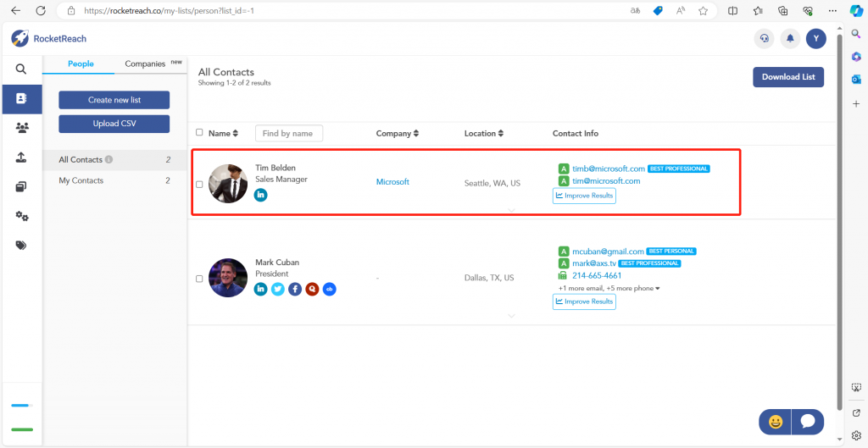The width and height of the screenshot is (868, 448).
Task: Open the Outlook icon in Edge sidebar
Action: 856,80
